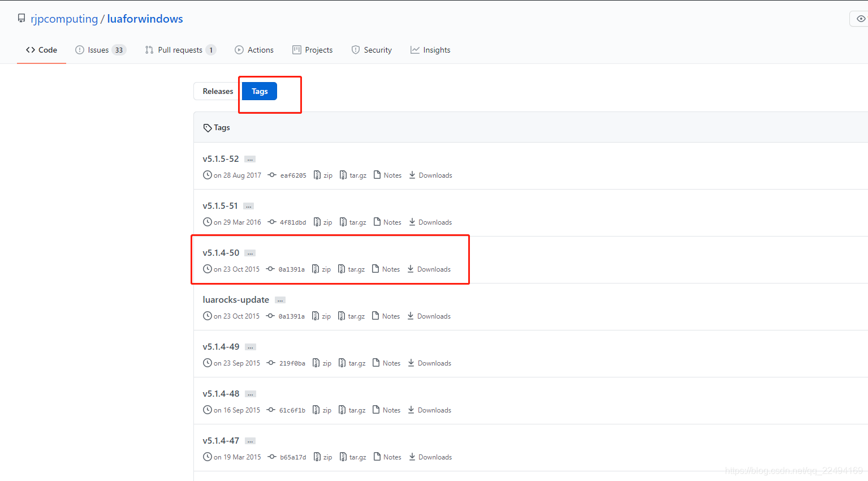View Notes for luarocks-update
The height and width of the screenshot is (481, 868).
[386, 316]
